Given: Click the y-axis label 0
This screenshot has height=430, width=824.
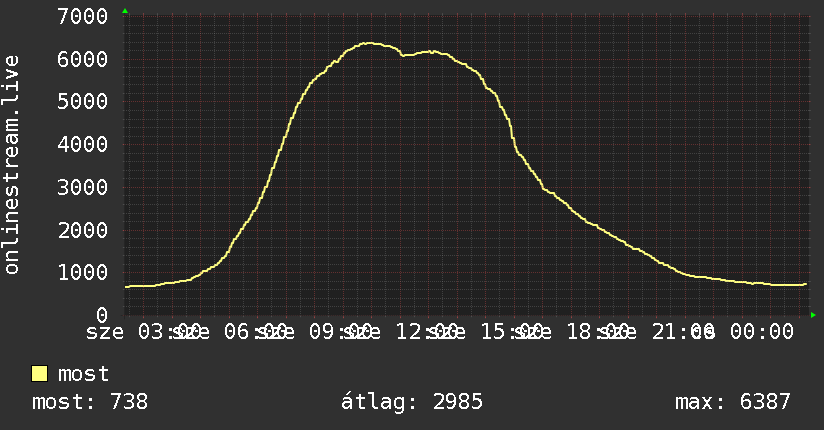Looking at the screenshot, I should pyautogui.click(x=102, y=315).
